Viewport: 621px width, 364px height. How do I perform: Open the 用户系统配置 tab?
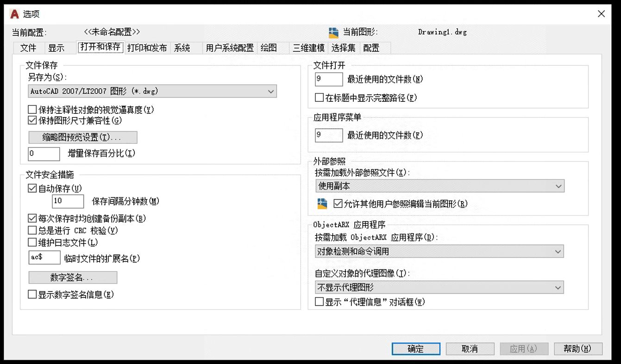click(230, 48)
